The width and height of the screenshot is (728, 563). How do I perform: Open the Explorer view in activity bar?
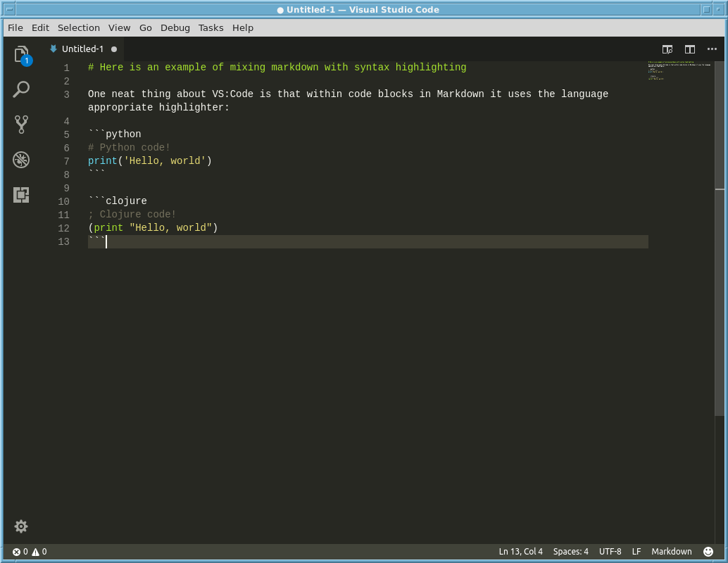click(x=21, y=55)
